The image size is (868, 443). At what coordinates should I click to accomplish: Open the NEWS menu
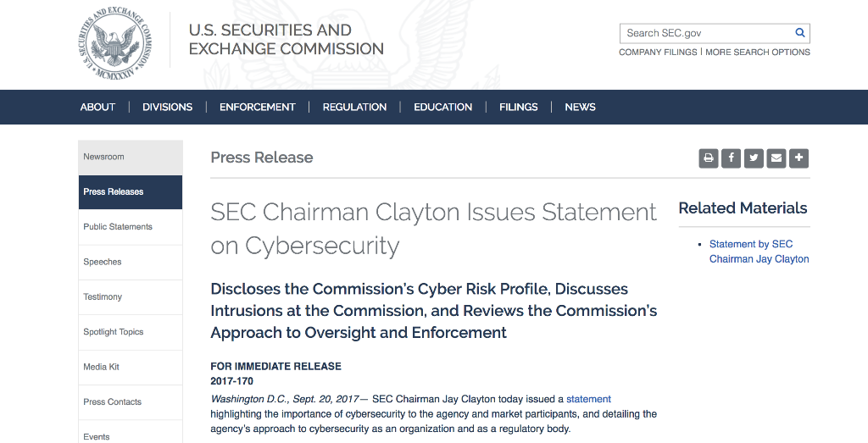click(x=580, y=108)
